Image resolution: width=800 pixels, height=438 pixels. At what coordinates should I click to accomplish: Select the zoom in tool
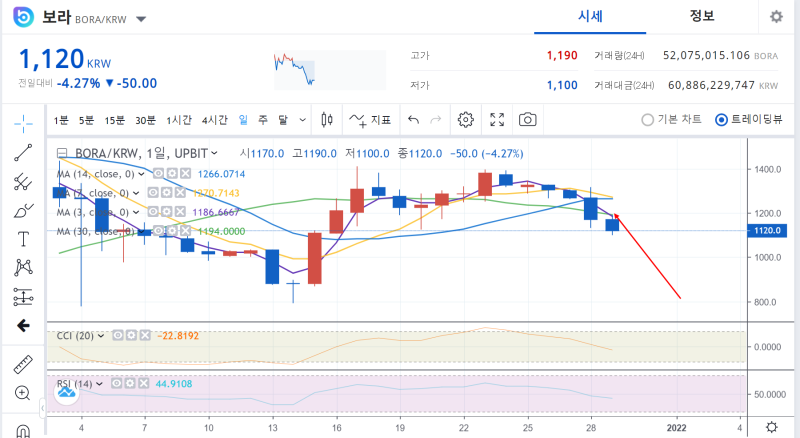click(x=23, y=393)
